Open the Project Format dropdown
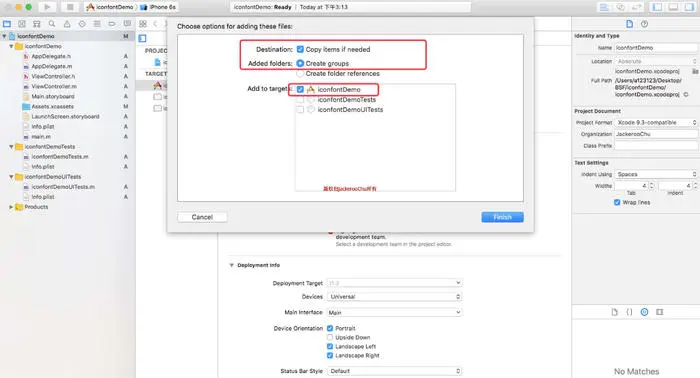 tap(656, 122)
